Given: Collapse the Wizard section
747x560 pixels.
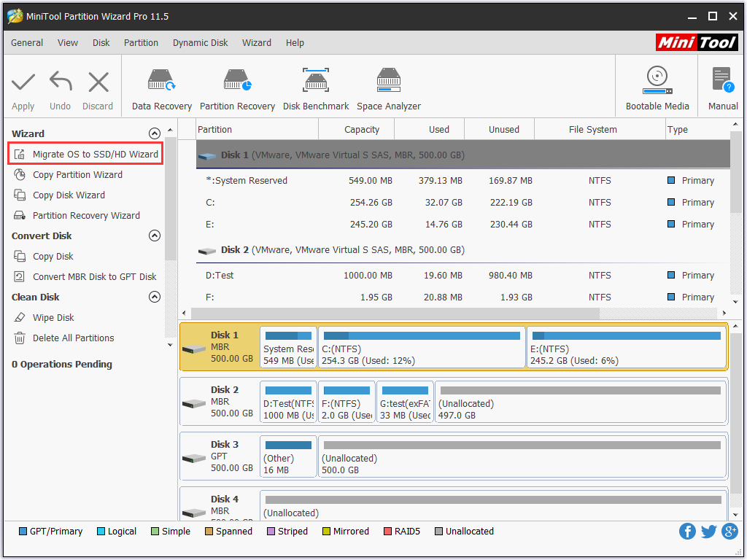Looking at the screenshot, I should coord(155,133).
